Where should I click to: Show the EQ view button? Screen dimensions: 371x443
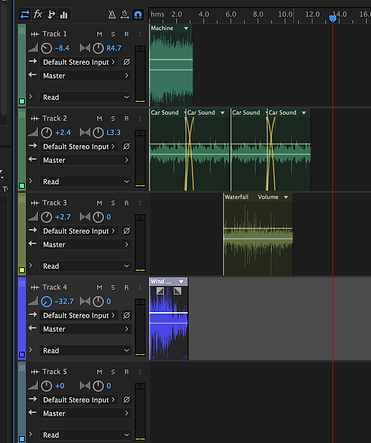point(64,15)
